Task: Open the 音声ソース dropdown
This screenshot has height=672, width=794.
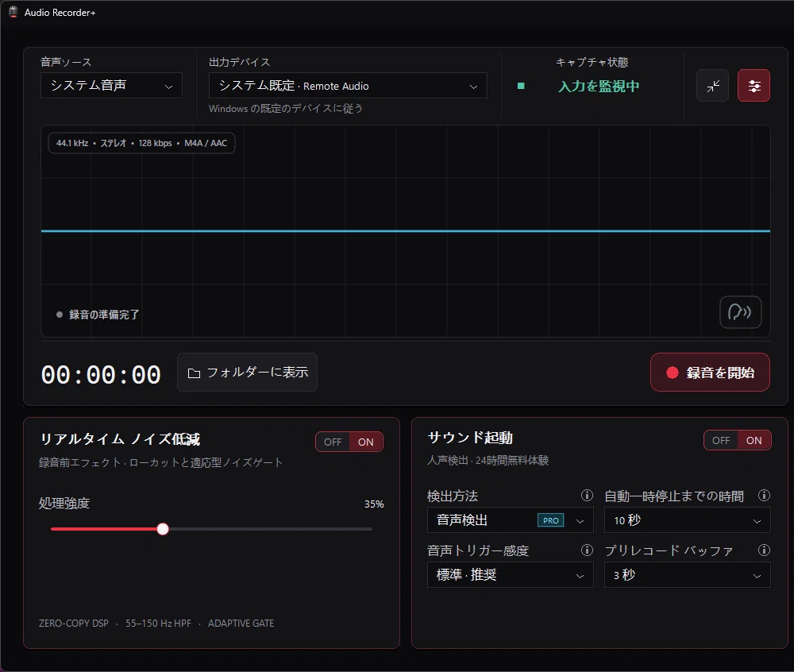Action: point(111,86)
